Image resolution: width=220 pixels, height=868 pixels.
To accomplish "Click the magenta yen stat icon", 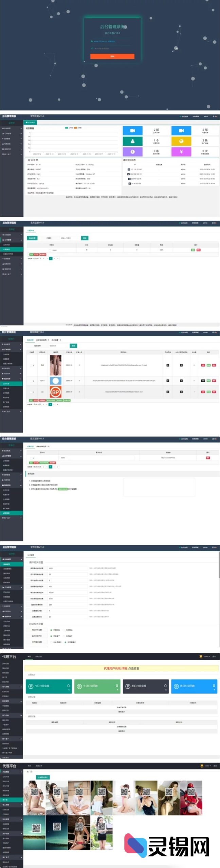I will pos(181,152).
